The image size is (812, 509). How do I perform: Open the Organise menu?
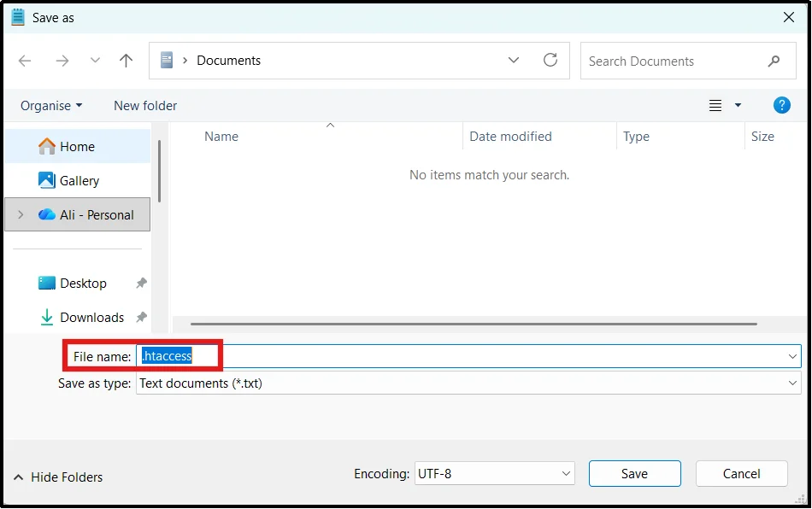coord(51,106)
